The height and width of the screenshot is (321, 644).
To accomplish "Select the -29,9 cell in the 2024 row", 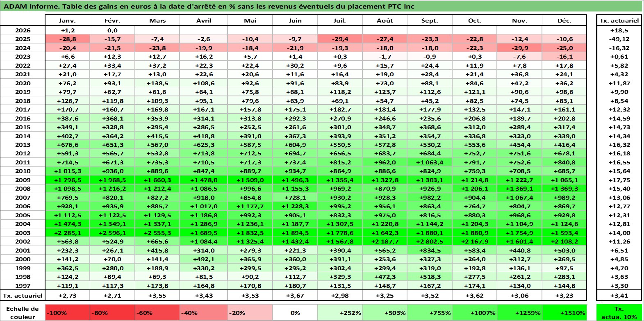I will [x=519, y=48].
